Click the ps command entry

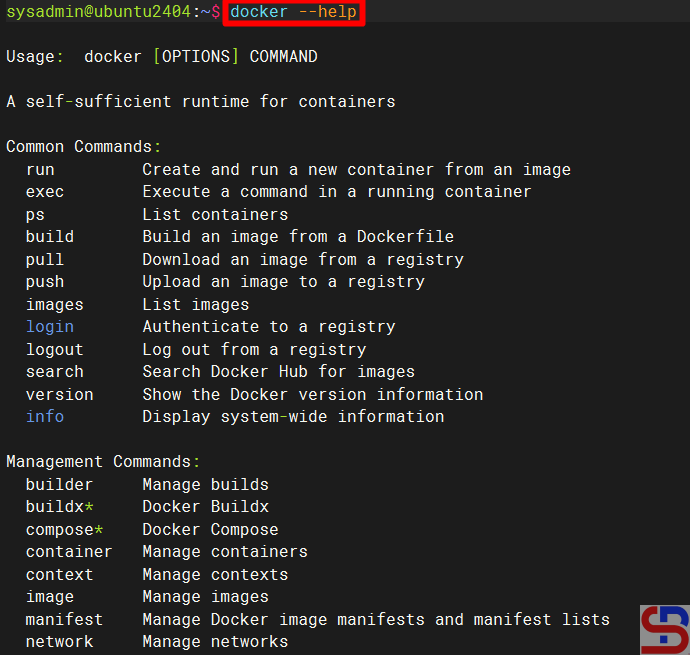pos(35,215)
